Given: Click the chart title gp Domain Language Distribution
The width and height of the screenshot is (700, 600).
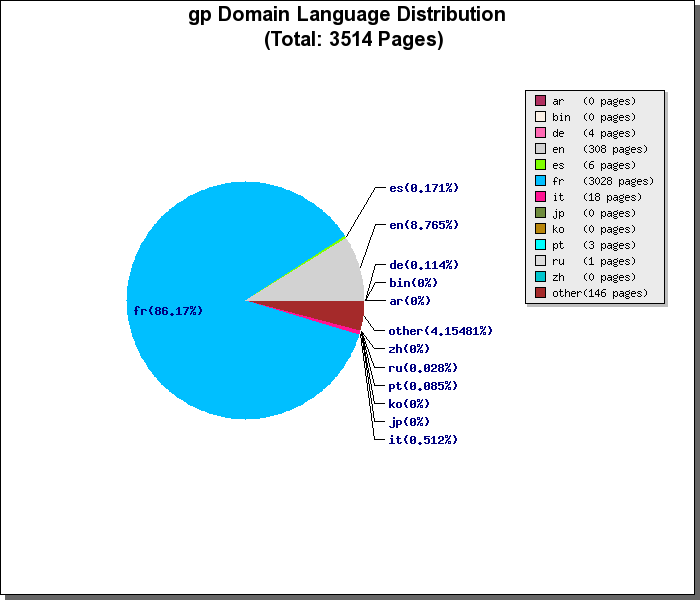Looking at the screenshot, I should pyautogui.click(x=347, y=15).
